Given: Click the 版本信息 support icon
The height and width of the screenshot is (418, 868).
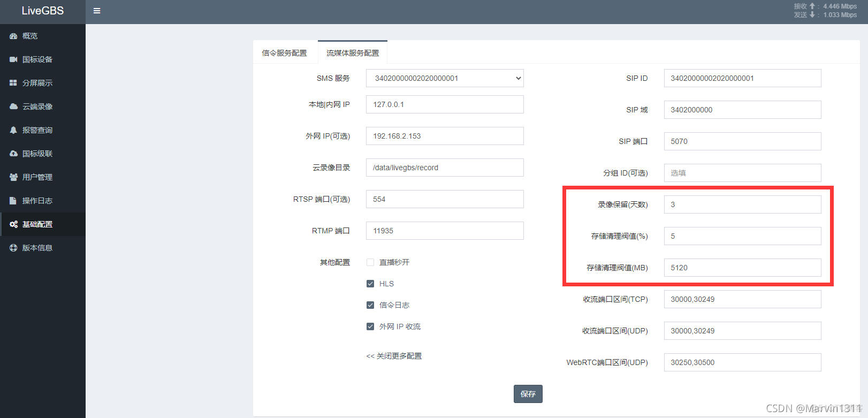Looking at the screenshot, I should [13, 248].
